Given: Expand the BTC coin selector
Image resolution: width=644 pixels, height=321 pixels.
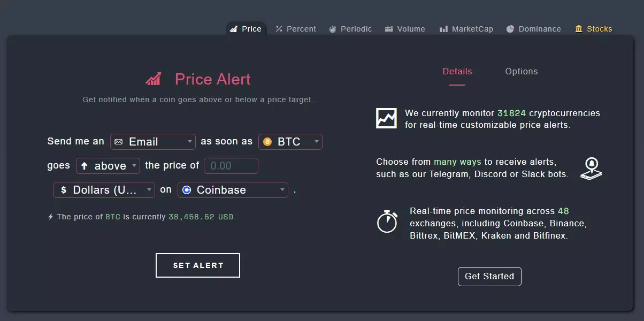Looking at the screenshot, I should [290, 142].
